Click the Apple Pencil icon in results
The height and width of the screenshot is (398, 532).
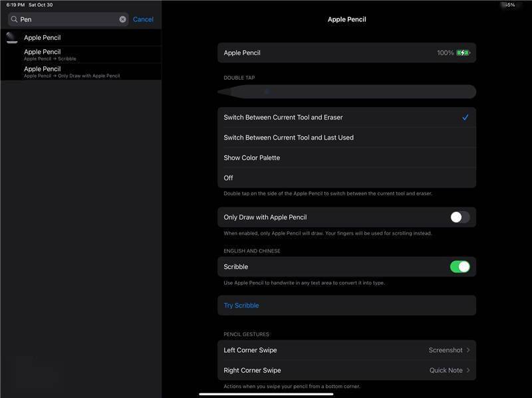[11, 38]
